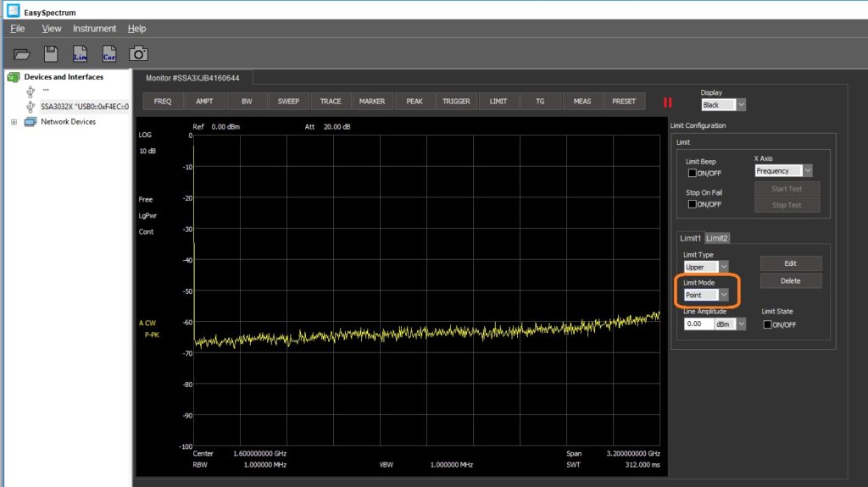This screenshot has width=868, height=487.
Task: Click the Edit limit button
Action: [790, 263]
